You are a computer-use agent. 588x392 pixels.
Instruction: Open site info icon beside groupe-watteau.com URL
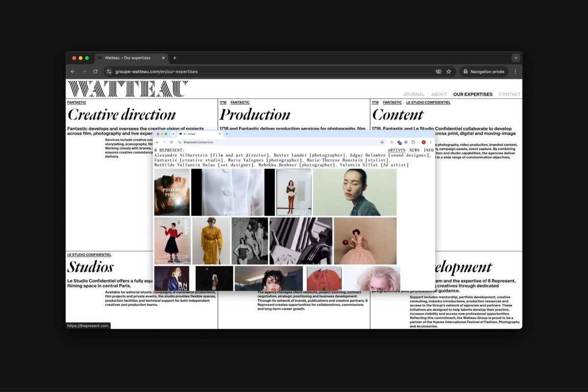[109, 72]
